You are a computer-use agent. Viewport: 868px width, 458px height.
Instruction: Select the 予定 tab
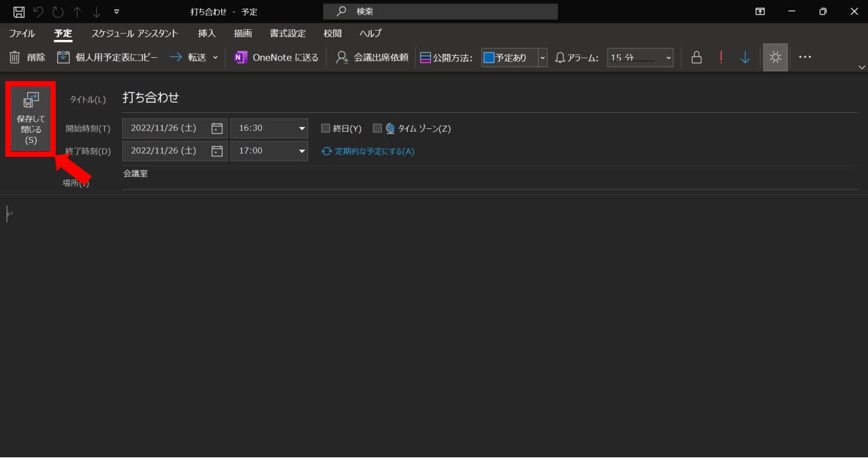coord(63,33)
